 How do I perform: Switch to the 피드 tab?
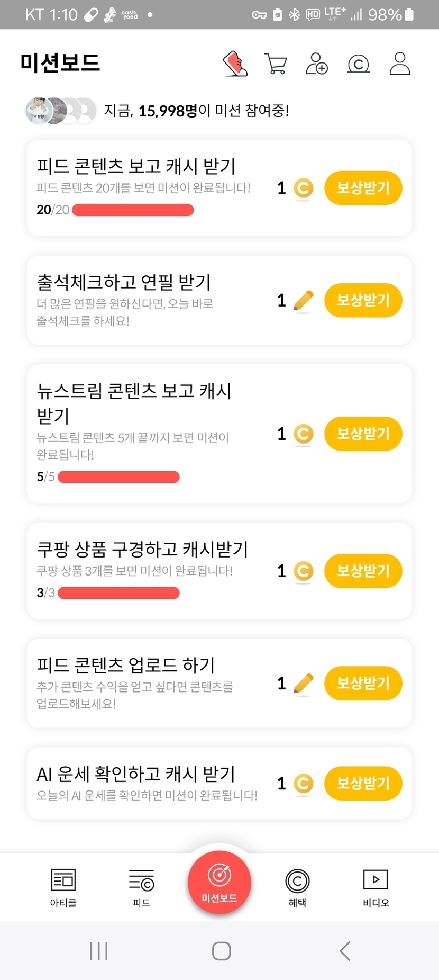point(141,887)
